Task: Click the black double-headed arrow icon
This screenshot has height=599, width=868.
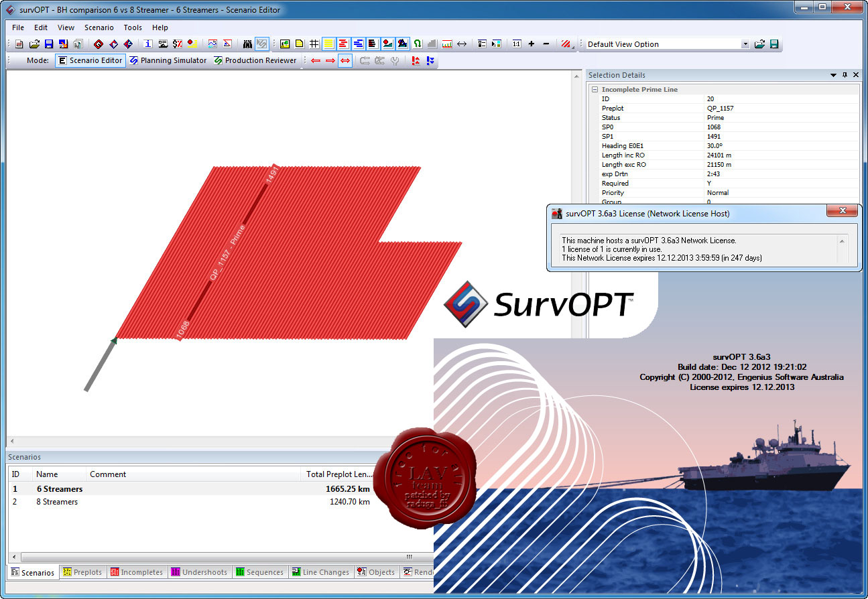Action: pyautogui.click(x=462, y=44)
